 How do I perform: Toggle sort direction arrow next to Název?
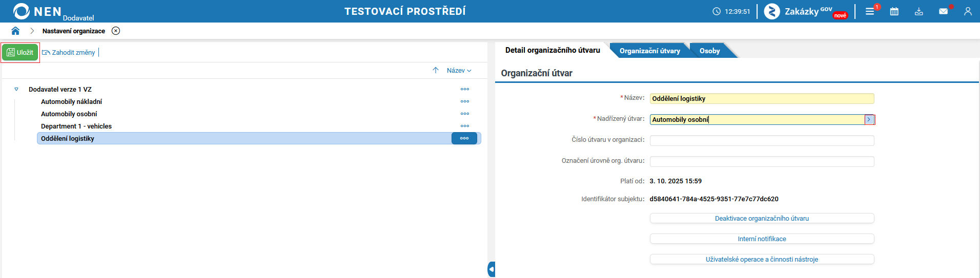coord(436,70)
